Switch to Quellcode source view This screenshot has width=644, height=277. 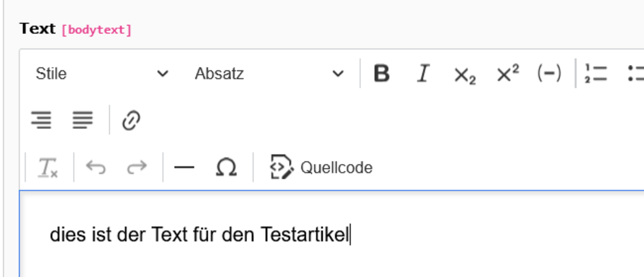coord(321,167)
